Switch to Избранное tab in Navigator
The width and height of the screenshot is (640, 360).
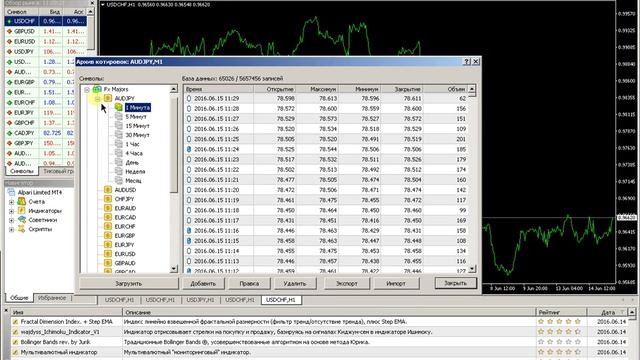coord(52,298)
